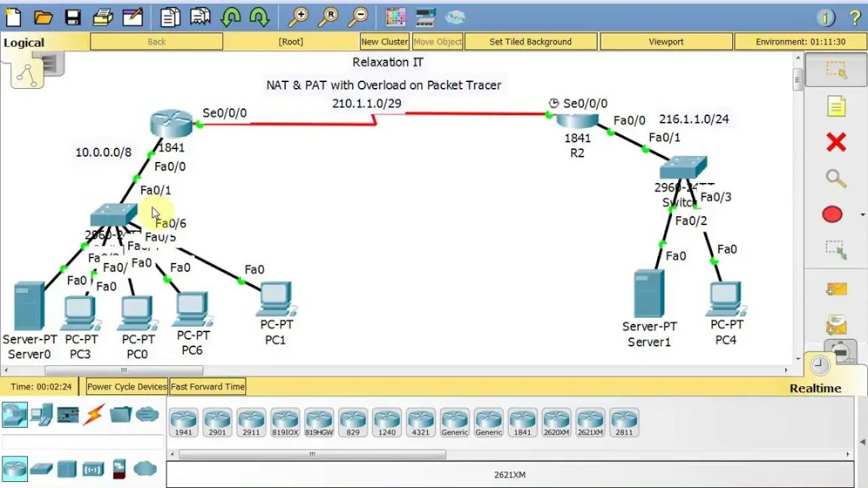Click Power Cycle Devices button

click(x=127, y=386)
